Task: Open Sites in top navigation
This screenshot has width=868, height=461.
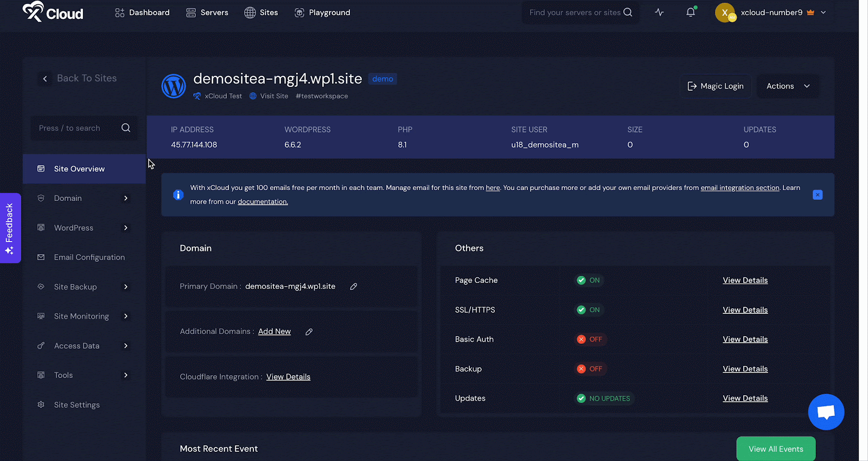Action: point(261,12)
